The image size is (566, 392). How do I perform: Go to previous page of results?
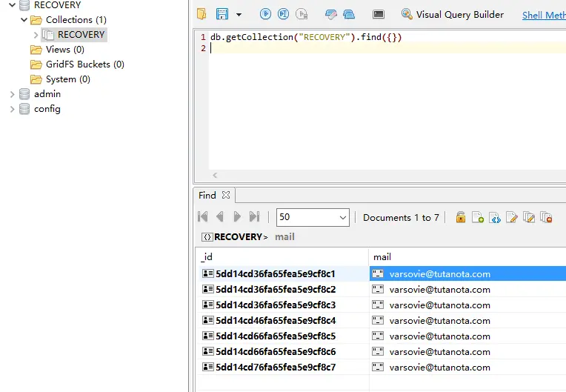219,217
